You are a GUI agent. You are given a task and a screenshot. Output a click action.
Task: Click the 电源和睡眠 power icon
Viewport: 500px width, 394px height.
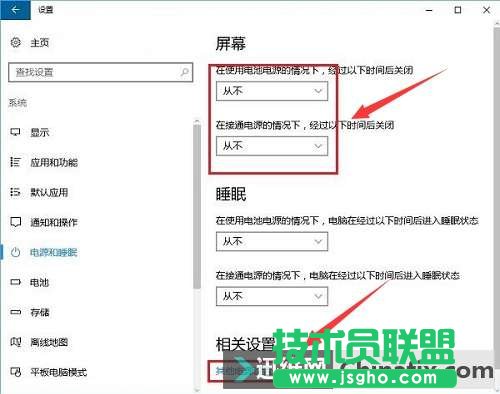click(x=15, y=252)
